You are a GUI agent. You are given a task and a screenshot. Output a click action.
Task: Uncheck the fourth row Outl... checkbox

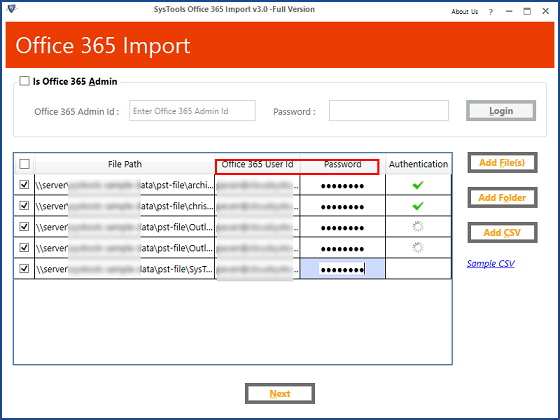[24, 248]
